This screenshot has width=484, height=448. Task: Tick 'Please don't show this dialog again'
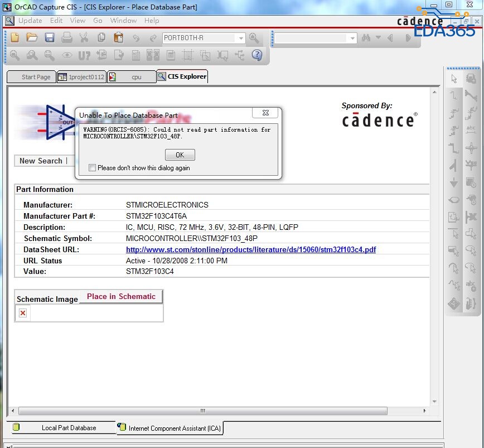[92, 168]
